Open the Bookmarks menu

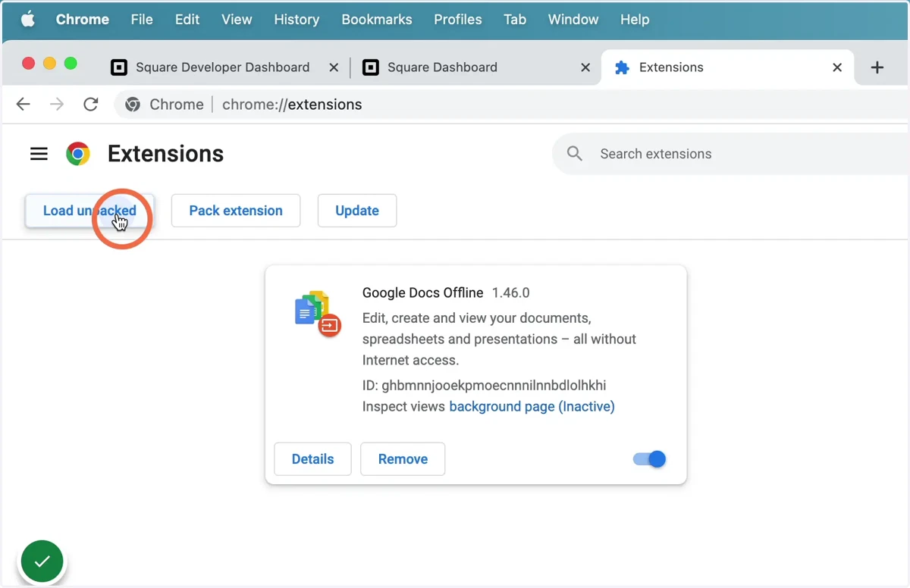tap(377, 20)
